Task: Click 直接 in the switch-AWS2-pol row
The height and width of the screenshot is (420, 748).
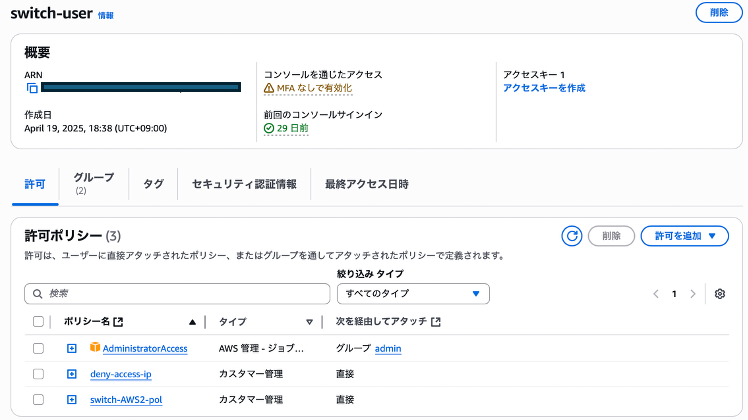Action: 345,399
